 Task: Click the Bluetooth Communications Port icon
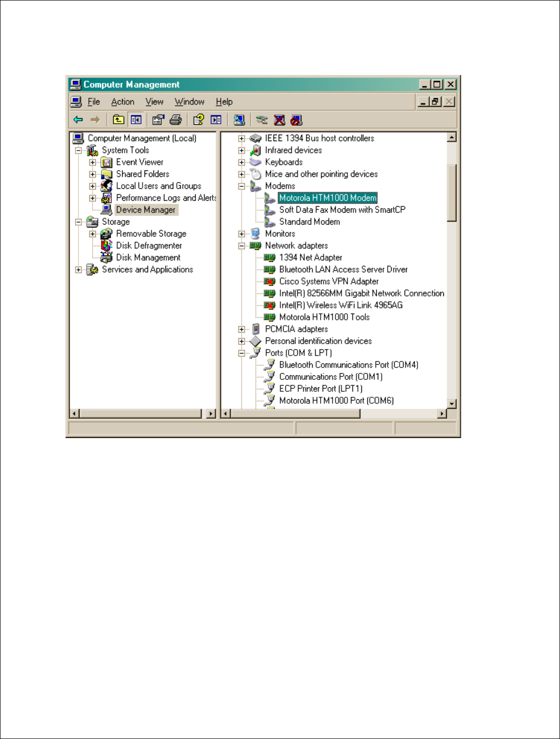pyautogui.click(x=270, y=365)
